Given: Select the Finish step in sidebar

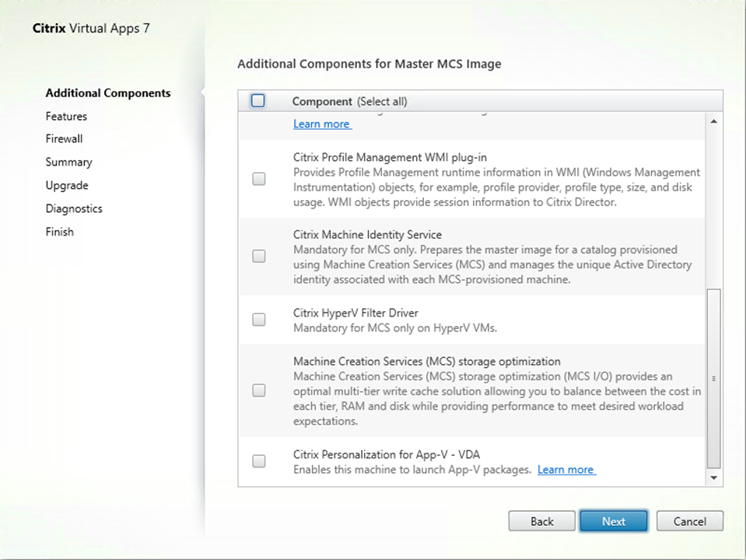Looking at the screenshot, I should tap(60, 232).
